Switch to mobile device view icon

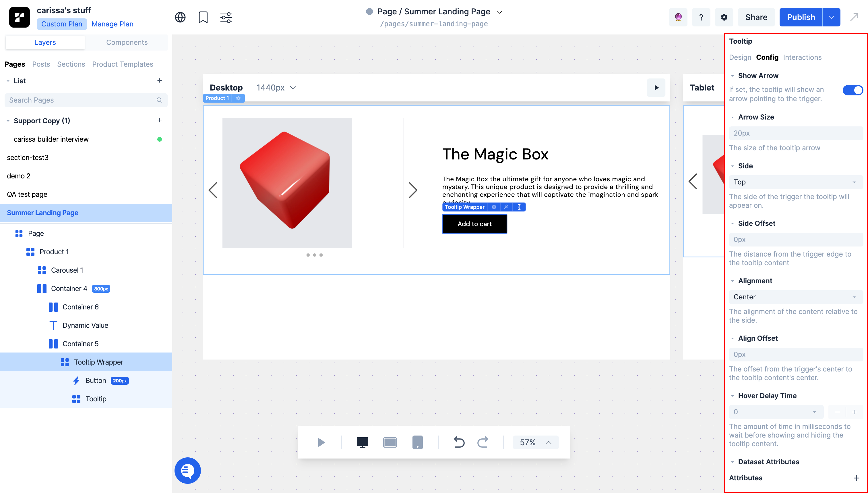tap(417, 442)
